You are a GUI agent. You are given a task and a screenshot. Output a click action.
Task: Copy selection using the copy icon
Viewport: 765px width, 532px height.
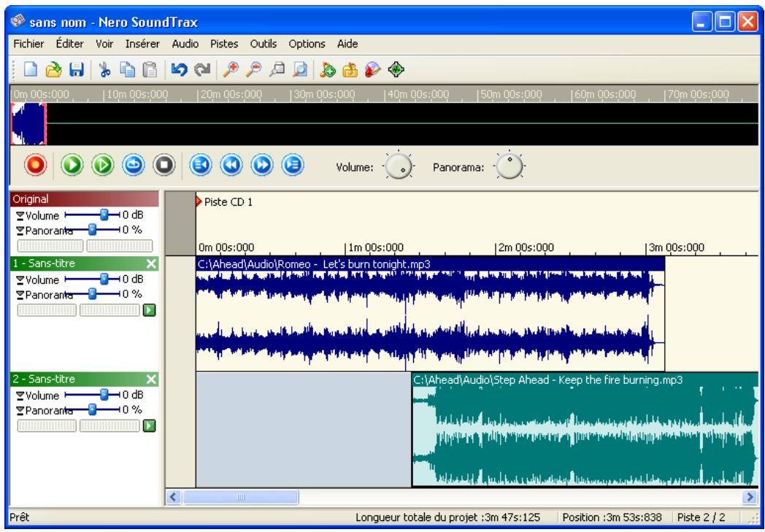pyautogui.click(x=127, y=70)
